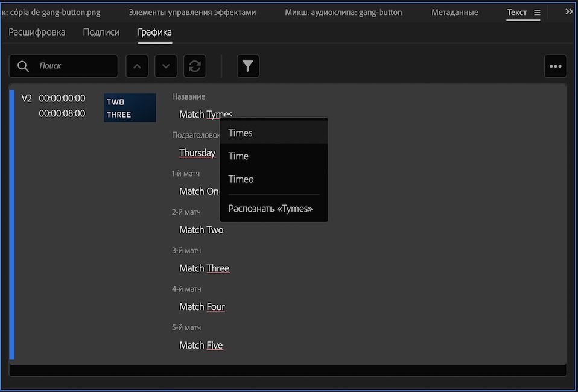Click the 2-й матч label

pos(186,212)
